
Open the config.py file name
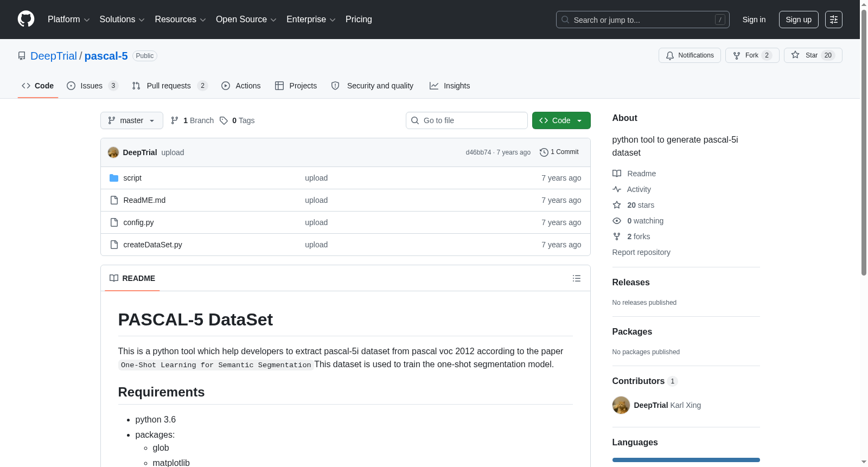point(138,222)
